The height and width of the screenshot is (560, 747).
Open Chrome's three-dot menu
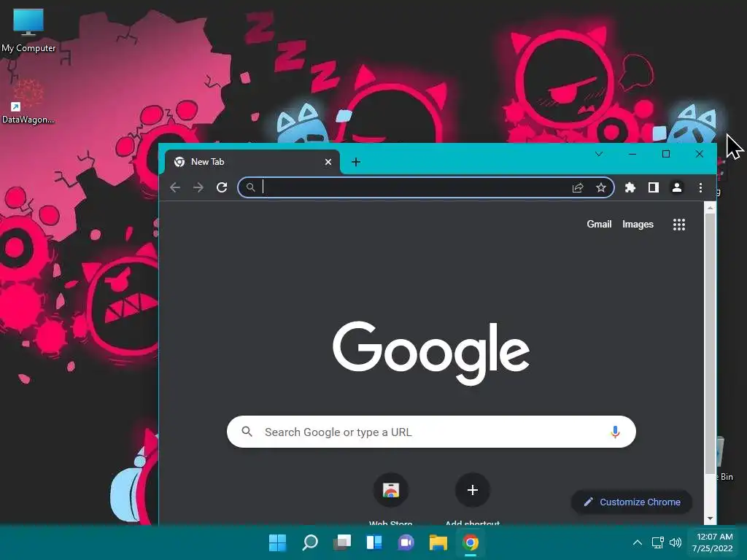click(x=700, y=187)
